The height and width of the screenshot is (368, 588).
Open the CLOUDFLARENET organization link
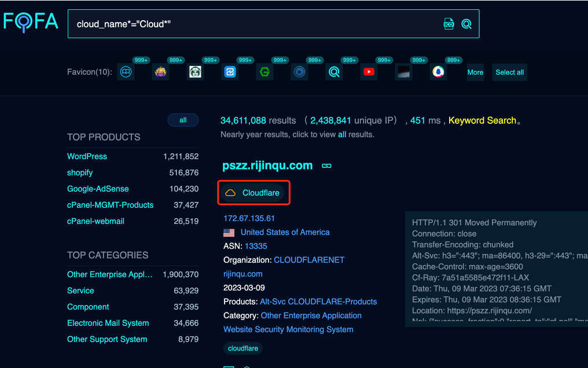[308, 260]
